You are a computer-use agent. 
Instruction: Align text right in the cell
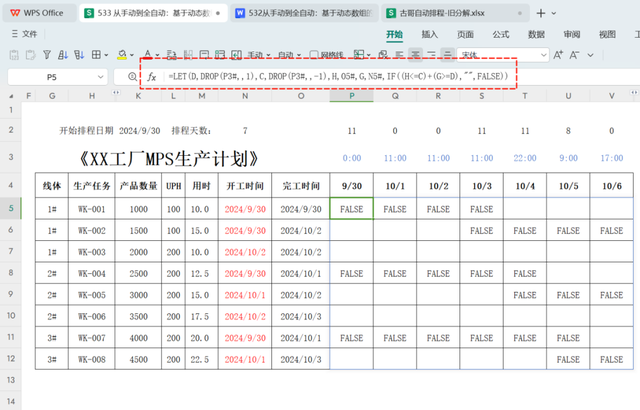431,55
